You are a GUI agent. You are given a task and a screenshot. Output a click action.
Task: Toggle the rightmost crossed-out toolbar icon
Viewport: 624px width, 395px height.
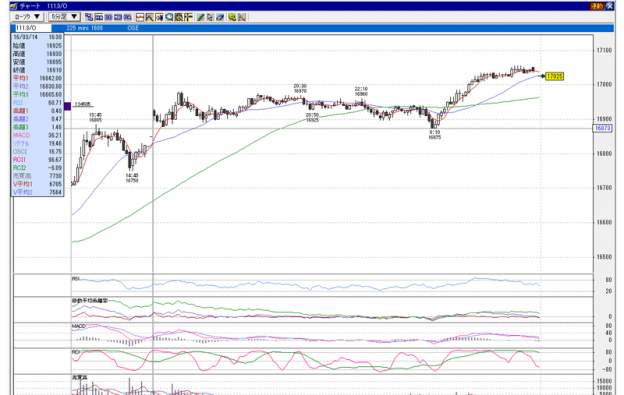pos(242,17)
